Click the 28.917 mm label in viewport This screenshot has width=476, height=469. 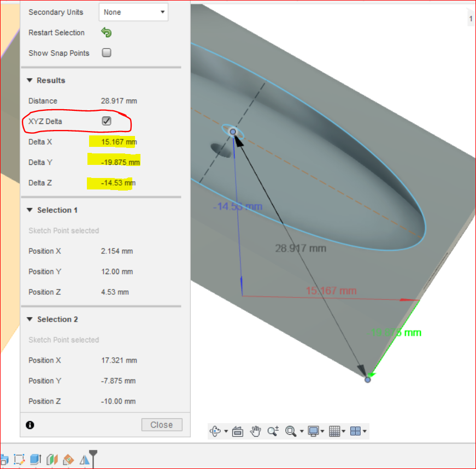(301, 248)
